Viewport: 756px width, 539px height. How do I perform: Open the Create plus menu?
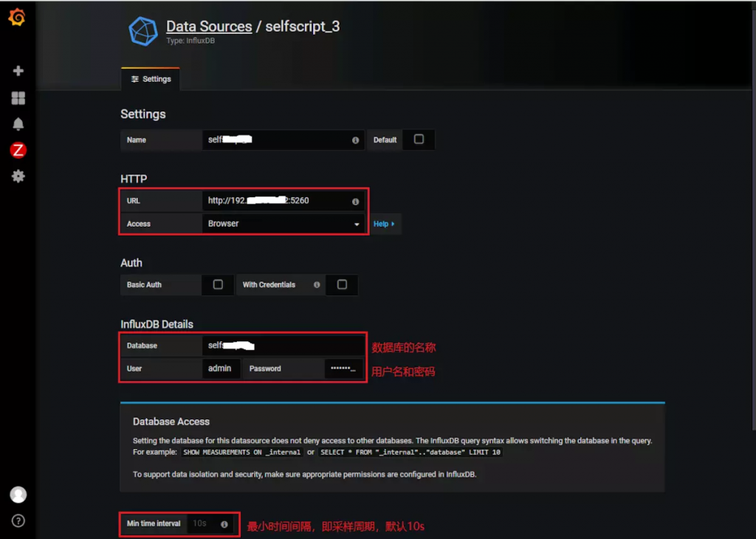(x=18, y=71)
